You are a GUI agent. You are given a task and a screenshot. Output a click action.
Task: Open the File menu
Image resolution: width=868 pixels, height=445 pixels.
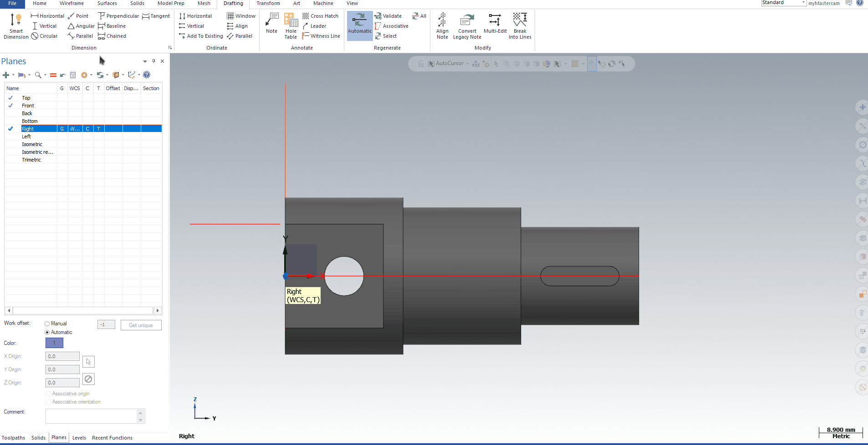click(x=12, y=3)
